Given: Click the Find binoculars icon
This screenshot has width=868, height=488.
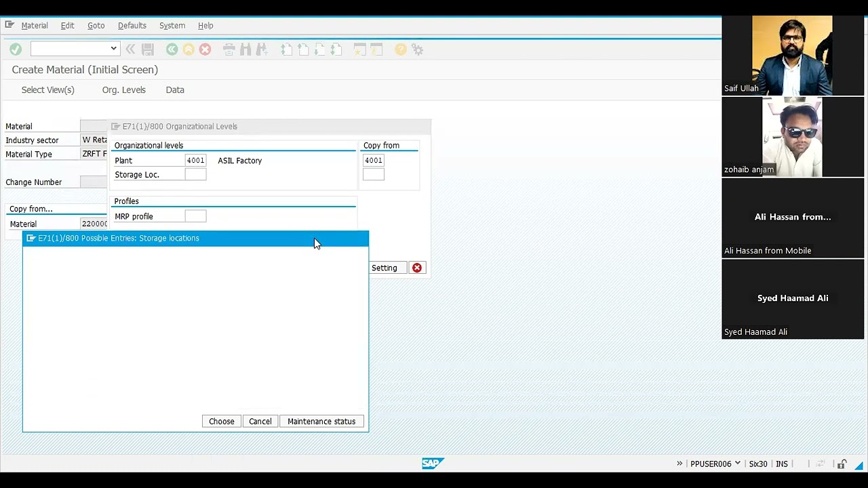Looking at the screenshot, I should (245, 49).
